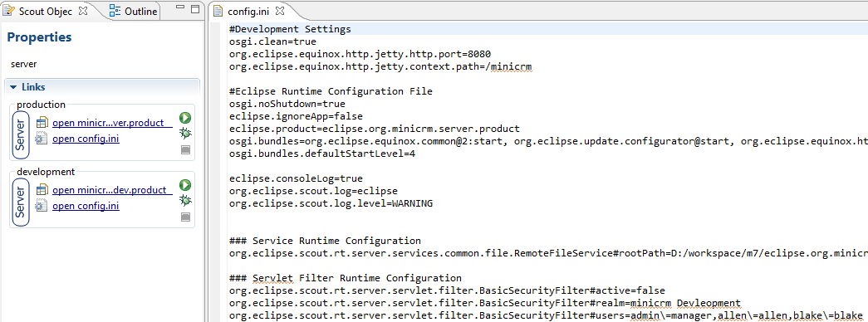The image size is (868, 322).
Task: Click the #Eclipse Runtime Configuration File comment
Action: (331, 91)
